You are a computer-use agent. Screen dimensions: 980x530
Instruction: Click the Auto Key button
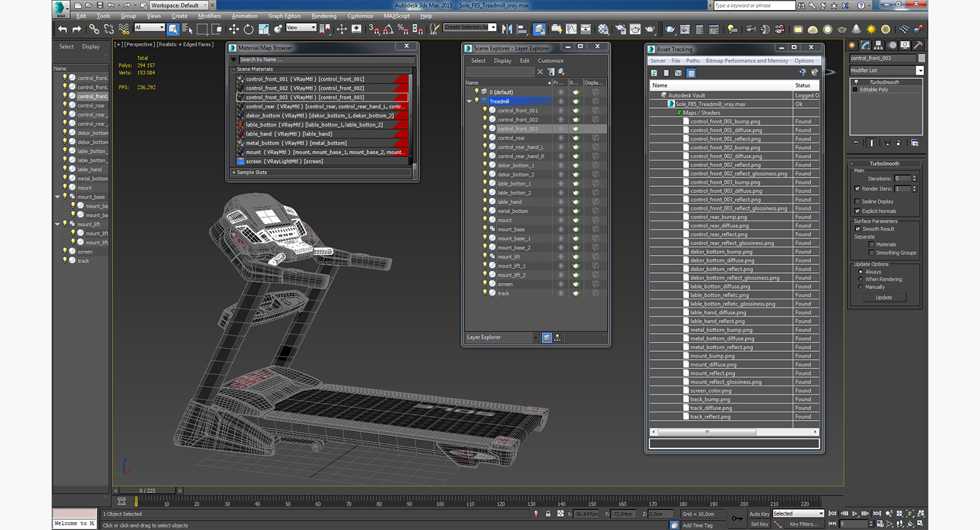tap(759, 513)
